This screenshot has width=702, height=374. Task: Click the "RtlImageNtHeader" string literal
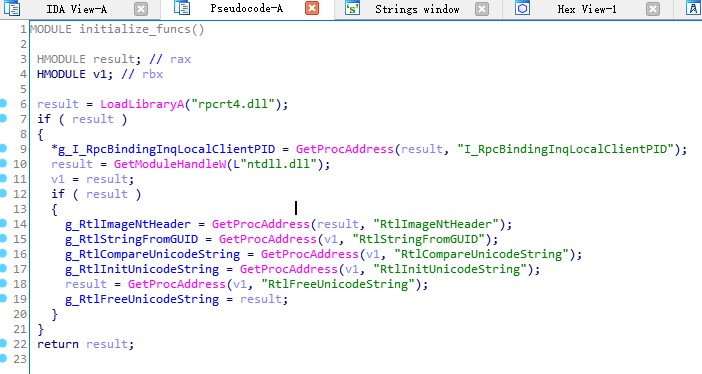click(x=436, y=224)
